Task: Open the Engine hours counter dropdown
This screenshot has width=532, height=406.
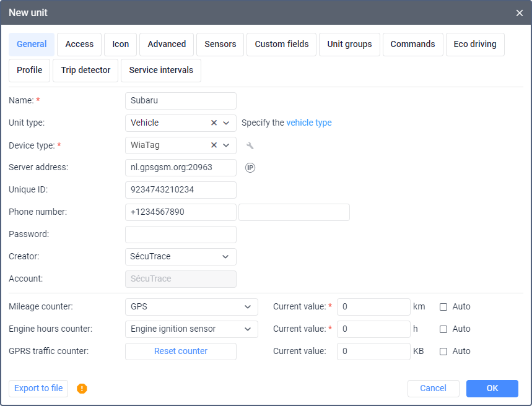Action: pos(248,329)
